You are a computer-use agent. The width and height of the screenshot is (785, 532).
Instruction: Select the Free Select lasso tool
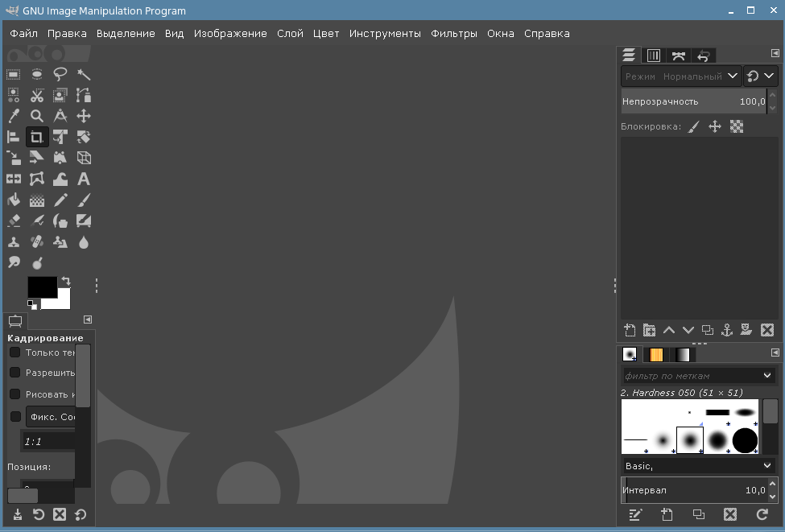(x=60, y=75)
